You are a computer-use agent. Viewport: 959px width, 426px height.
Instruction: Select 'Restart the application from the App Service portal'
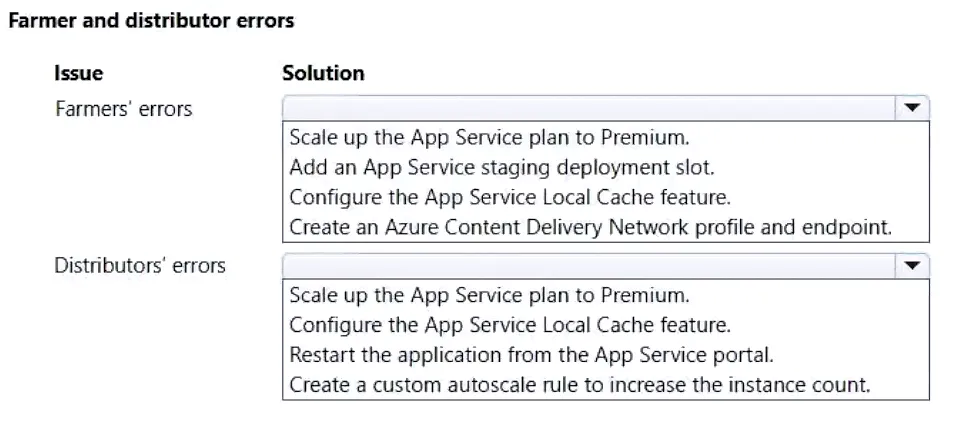531,354
